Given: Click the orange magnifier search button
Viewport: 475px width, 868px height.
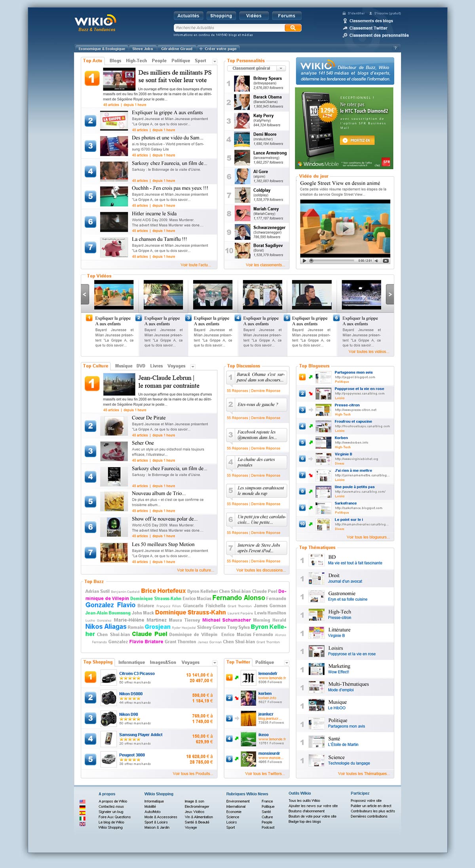Looking at the screenshot, I should pos(293,28).
